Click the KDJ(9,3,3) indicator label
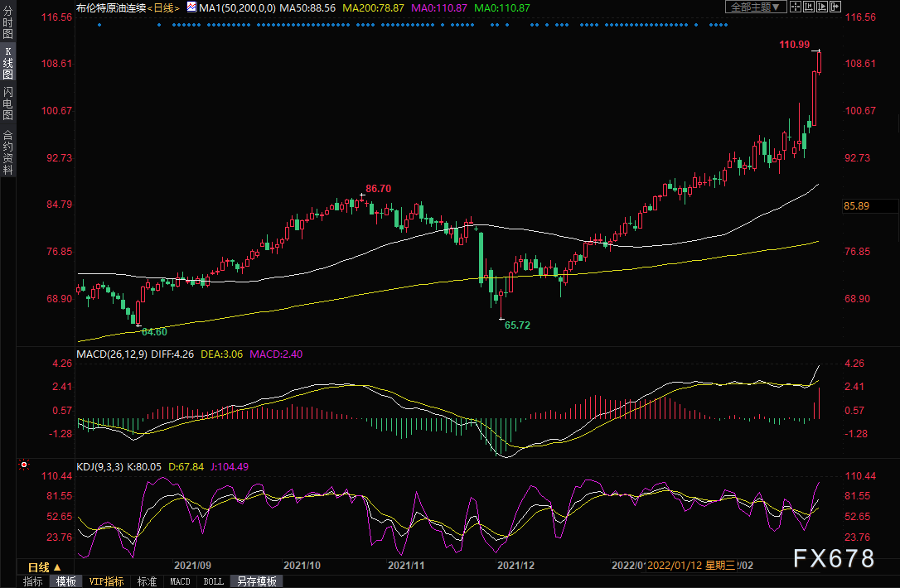Image resolution: width=900 pixels, height=588 pixels. point(100,467)
